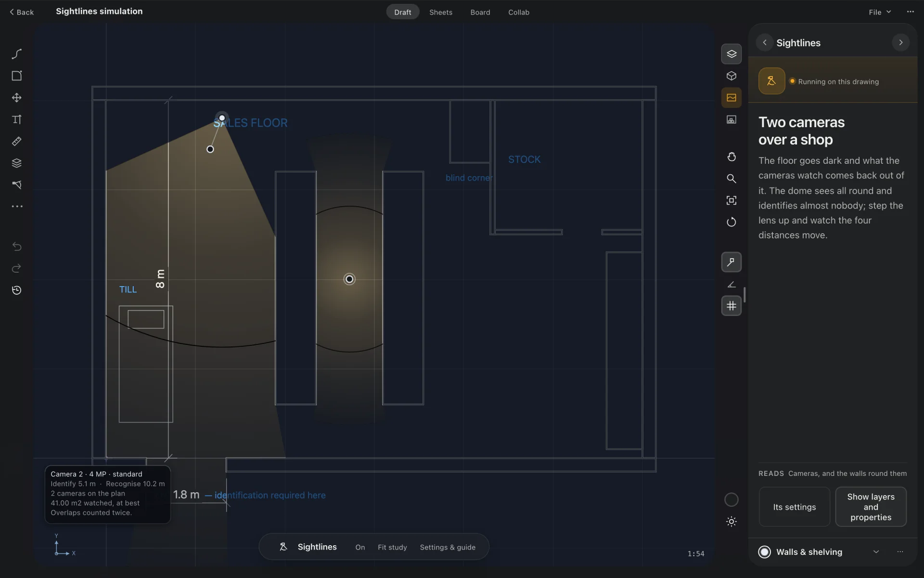Open more tools in left toolbar
Image resolution: width=924 pixels, height=578 pixels.
[17, 207]
